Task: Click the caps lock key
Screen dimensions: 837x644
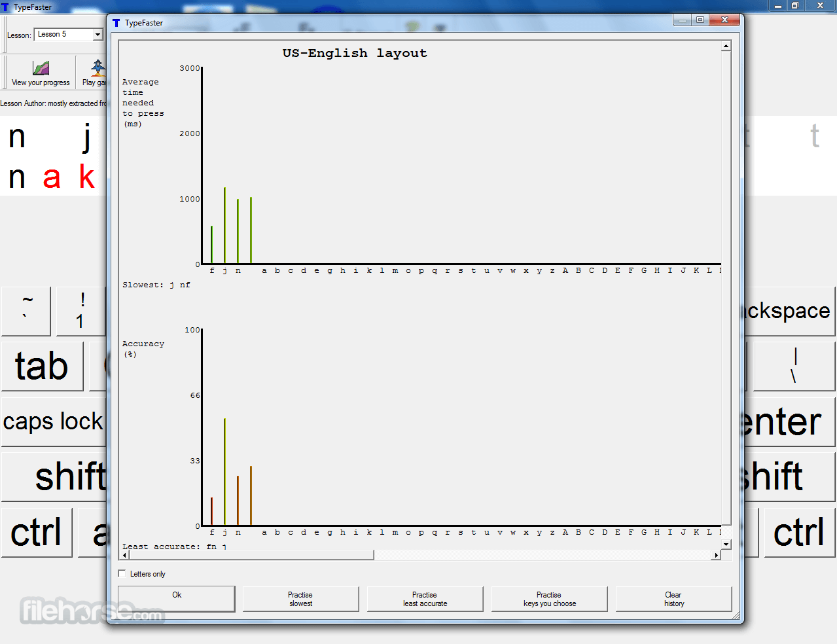Action: [54, 422]
